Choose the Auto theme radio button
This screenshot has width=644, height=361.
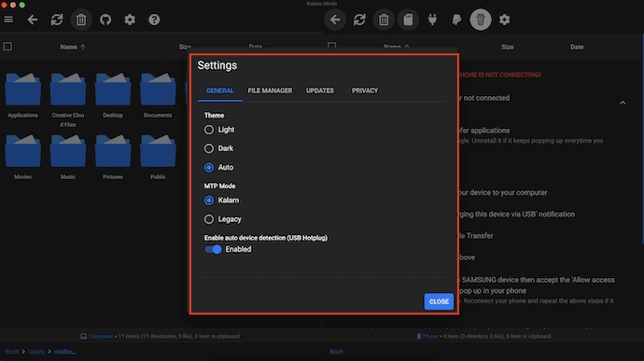(209, 168)
